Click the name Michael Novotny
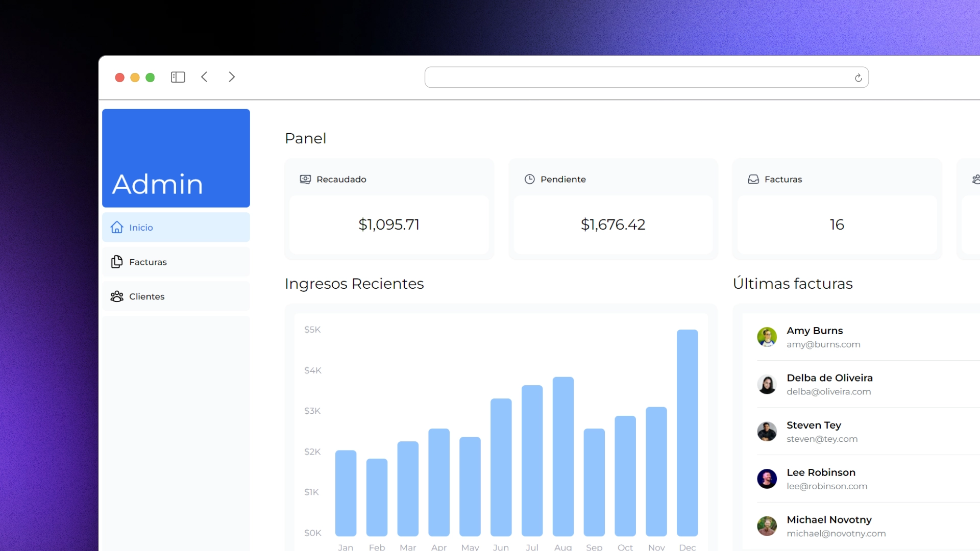The height and width of the screenshot is (551, 980). pyautogui.click(x=829, y=520)
